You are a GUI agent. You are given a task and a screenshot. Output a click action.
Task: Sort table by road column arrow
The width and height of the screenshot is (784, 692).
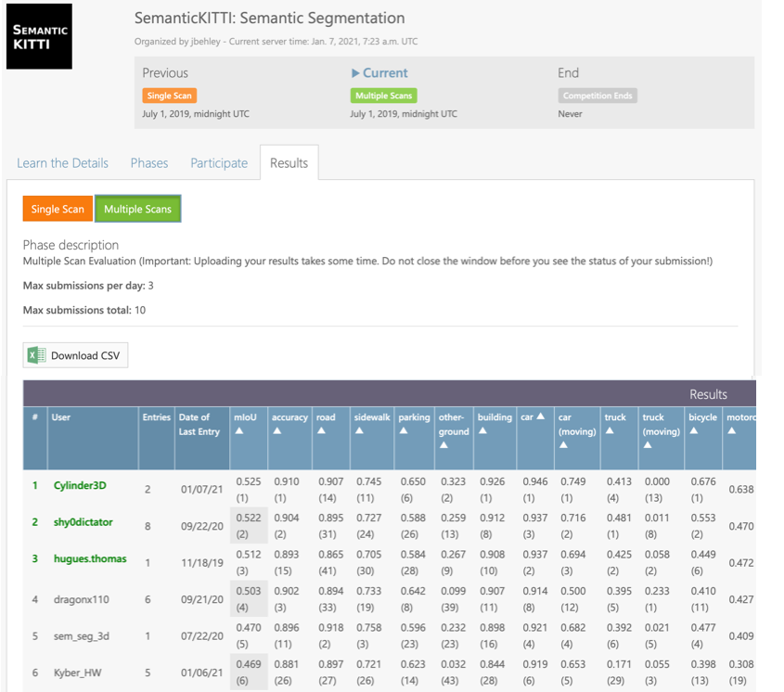[x=322, y=431]
